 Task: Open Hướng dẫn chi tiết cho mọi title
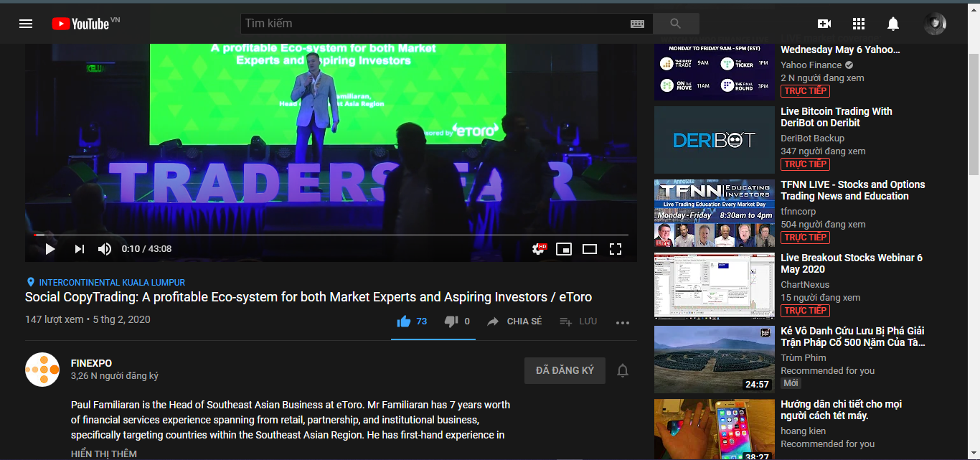(x=842, y=410)
